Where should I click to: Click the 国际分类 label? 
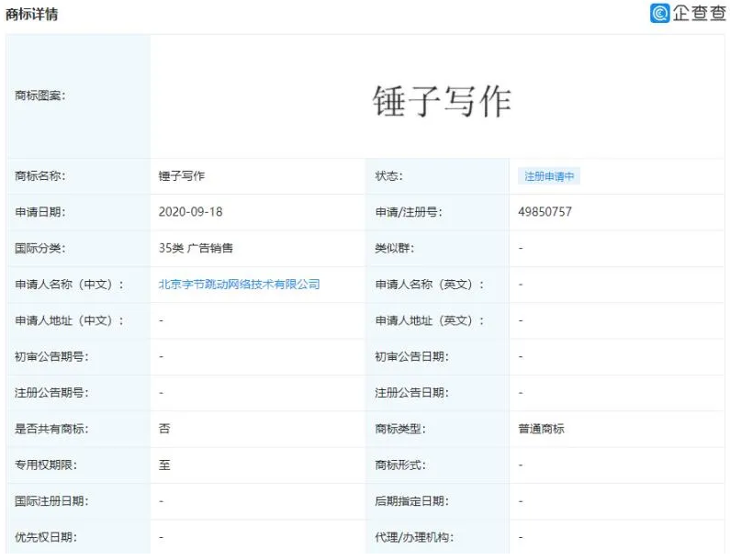(x=40, y=248)
